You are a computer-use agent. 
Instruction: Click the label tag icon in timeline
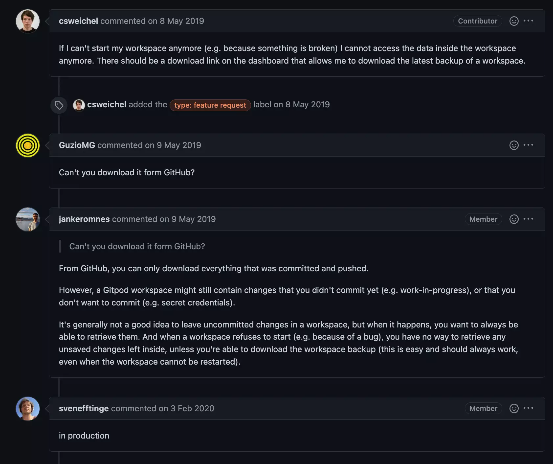[x=59, y=105]
